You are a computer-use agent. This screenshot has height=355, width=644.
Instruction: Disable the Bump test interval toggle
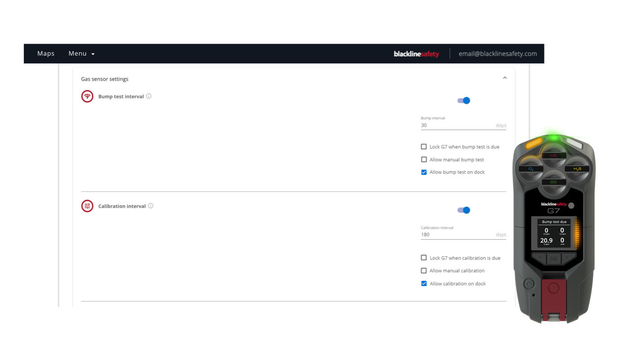click(x=463, y=100)
